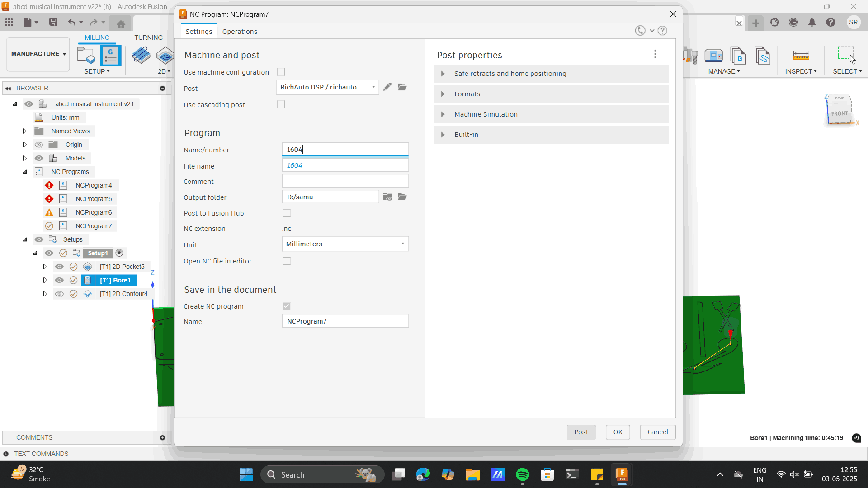Click the Measure tool under Inspect
The image size is (868, 488).
[801, 56]
